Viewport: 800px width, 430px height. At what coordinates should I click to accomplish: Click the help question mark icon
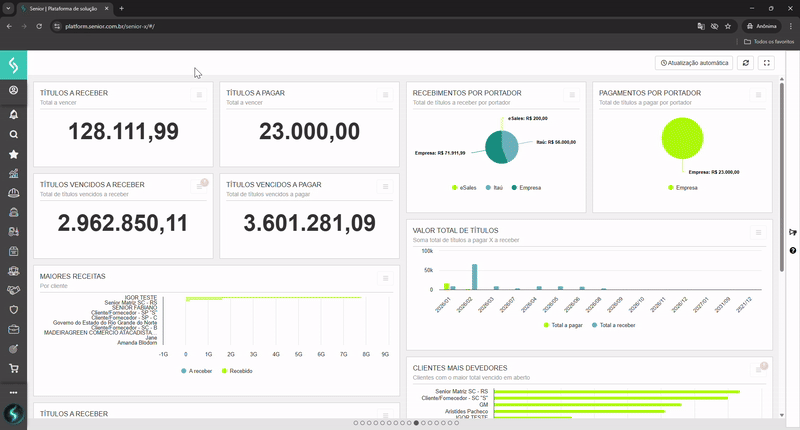pos(793,251)
